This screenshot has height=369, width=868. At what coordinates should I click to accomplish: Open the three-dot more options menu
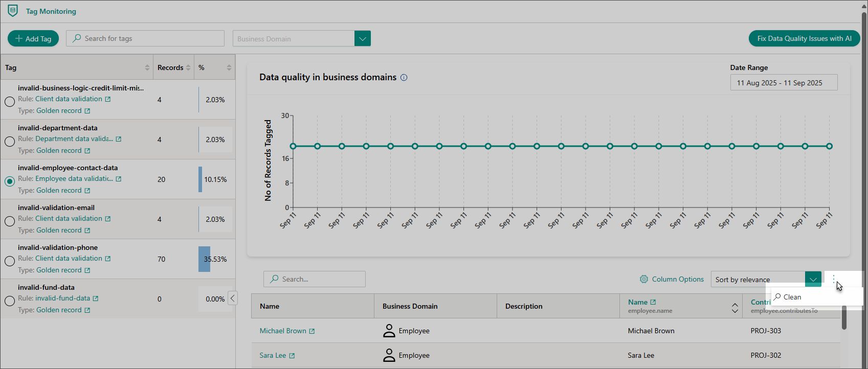point(834,279)
